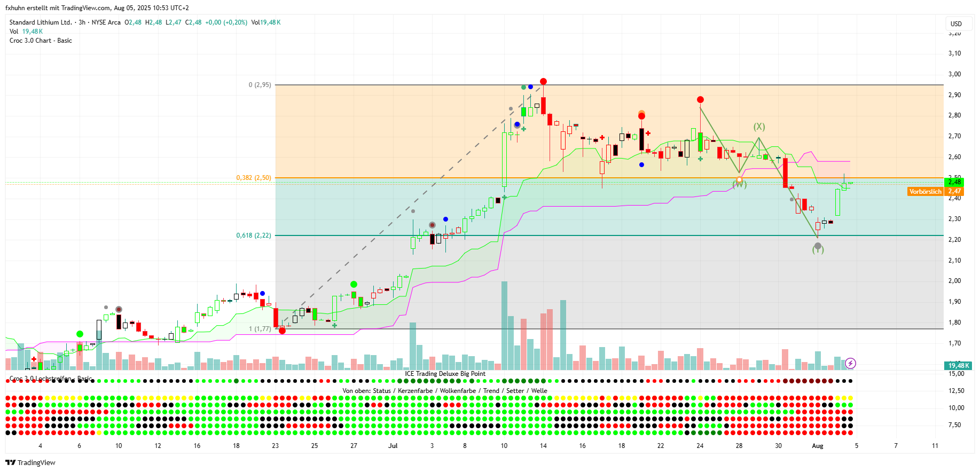Click the ICE Trading Deluxe Big Point text
The image size is (980, 472).
point(445,374)
